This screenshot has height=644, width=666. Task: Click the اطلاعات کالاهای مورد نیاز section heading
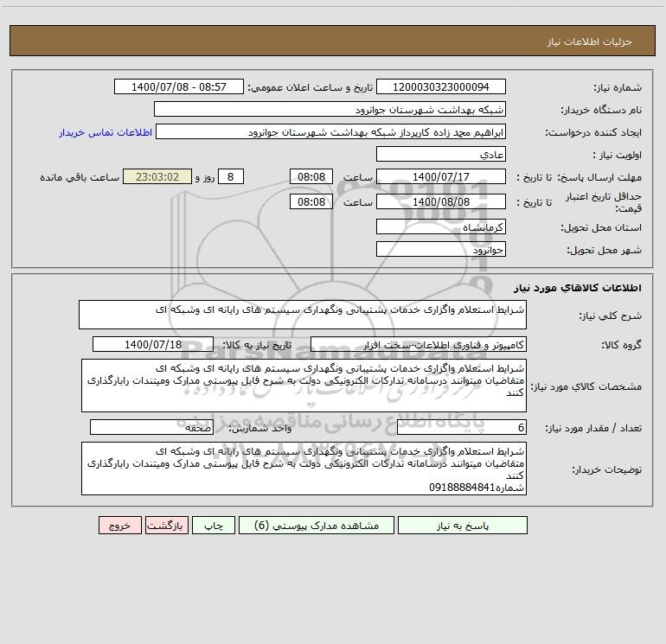(577, 287)
